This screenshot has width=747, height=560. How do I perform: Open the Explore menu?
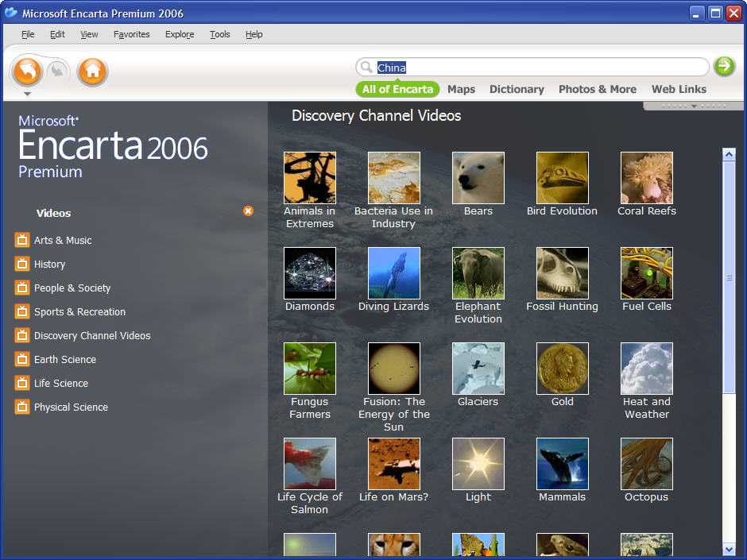click(x=180, y=34)
